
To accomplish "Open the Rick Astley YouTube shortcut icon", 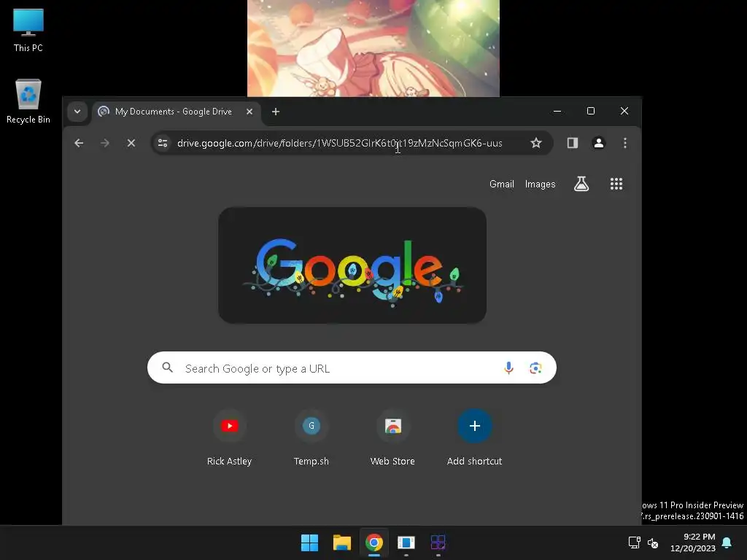I will [x=230, y=426].
